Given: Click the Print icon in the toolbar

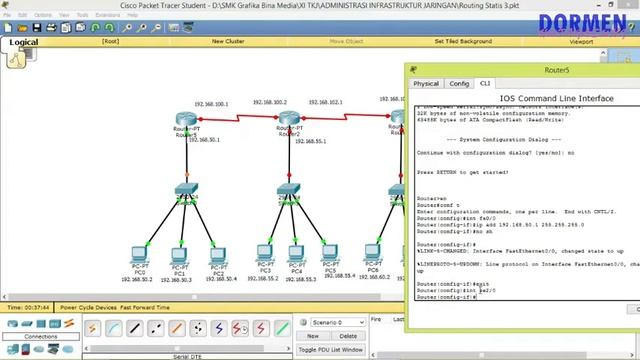Looking at the screenshot, I should [51, 28].
